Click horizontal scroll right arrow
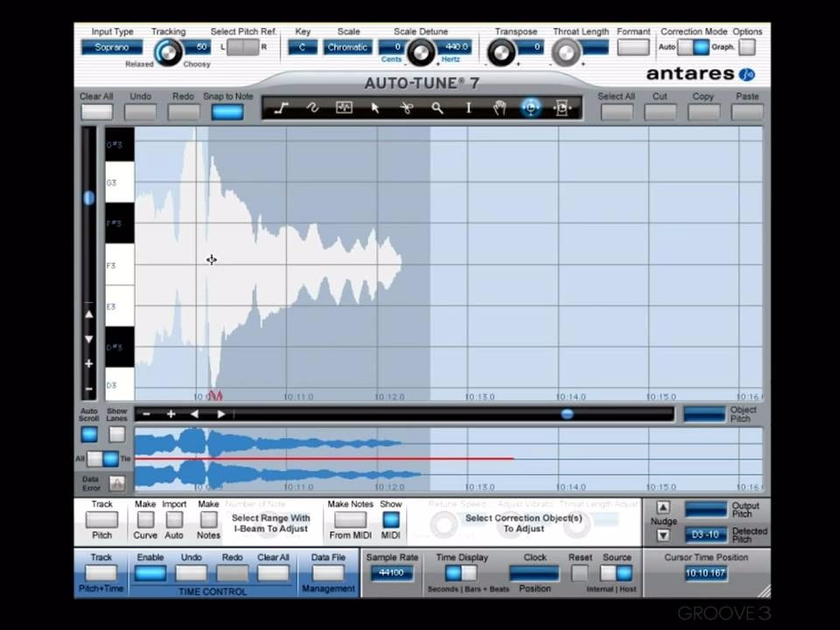 [x=220, y=414]
